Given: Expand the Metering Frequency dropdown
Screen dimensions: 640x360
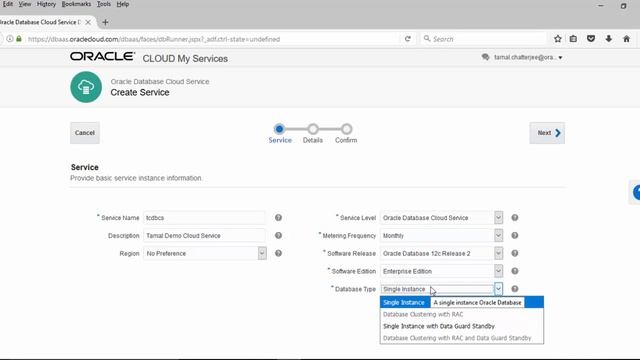Looking at the screenshot, I should (x=498, y=236).
